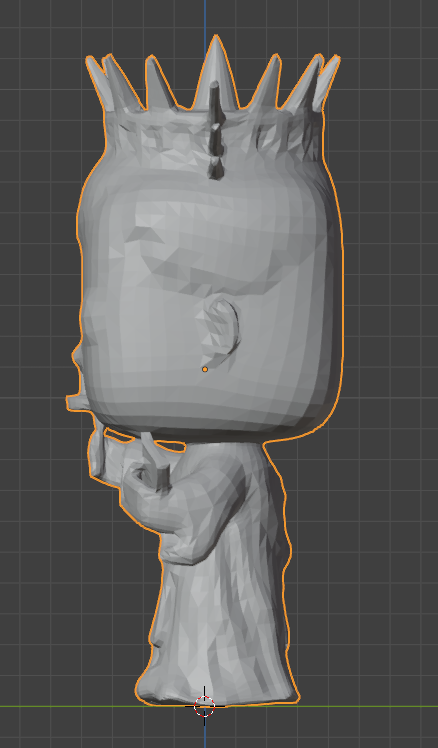The width and height of the screenshot is (438, 748).
Task: Click the leftmost crown spike
Action: point(95,81)
